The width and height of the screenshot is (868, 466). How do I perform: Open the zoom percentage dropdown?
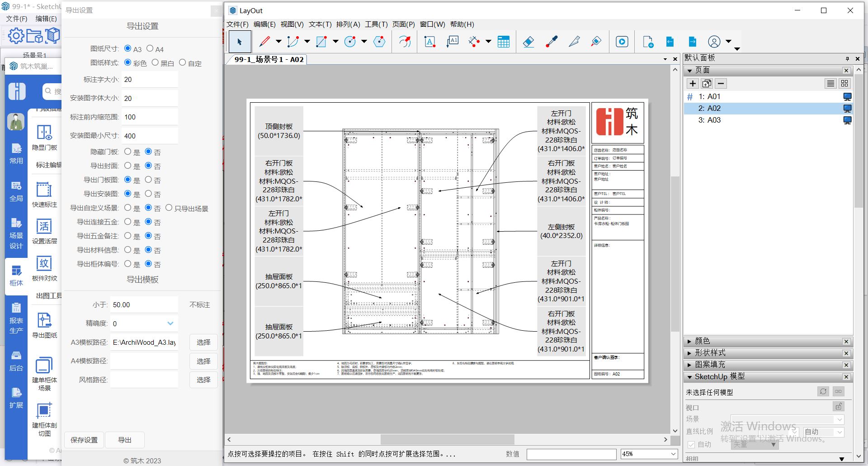[673, 454]
